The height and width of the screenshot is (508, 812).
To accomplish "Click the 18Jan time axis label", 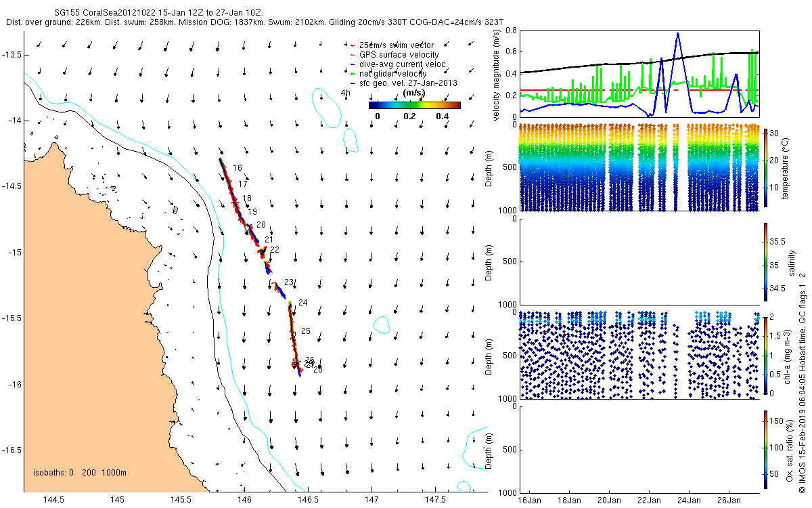I will pyautogui.click(x=569, y=500).
